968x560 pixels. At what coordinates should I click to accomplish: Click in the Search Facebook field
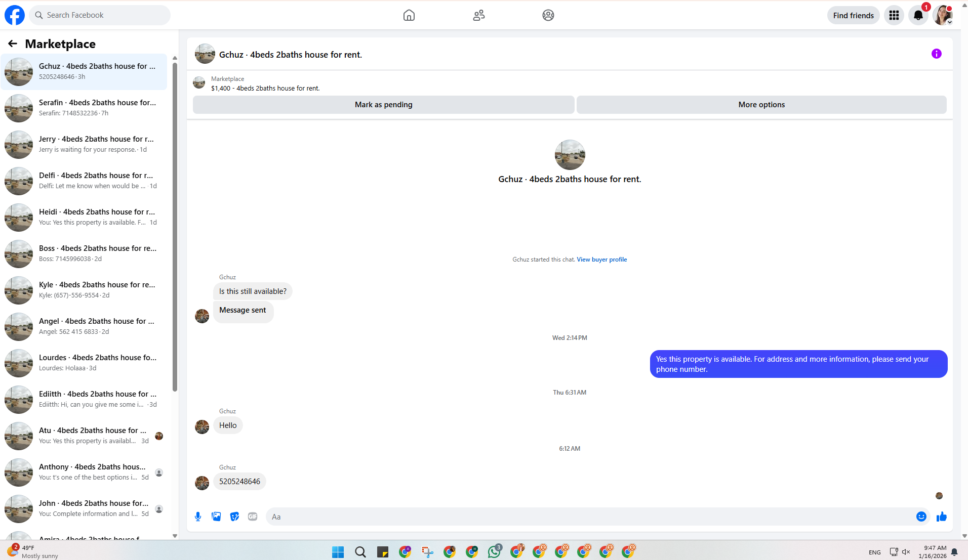coord(100,15)
